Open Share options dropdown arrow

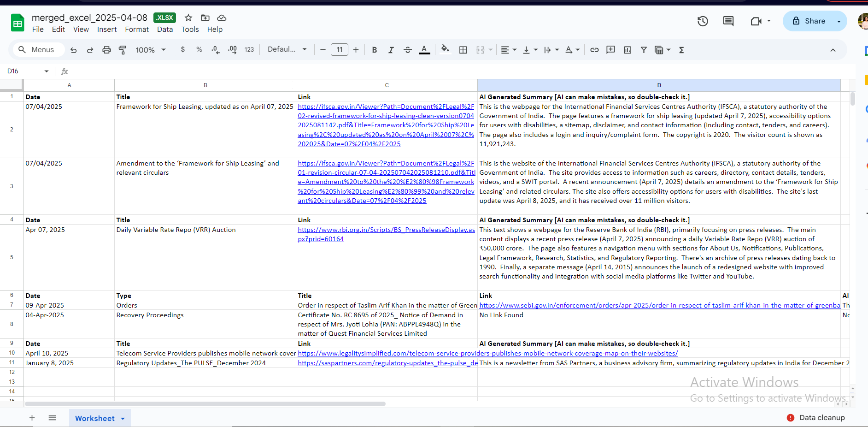[839, 21]
